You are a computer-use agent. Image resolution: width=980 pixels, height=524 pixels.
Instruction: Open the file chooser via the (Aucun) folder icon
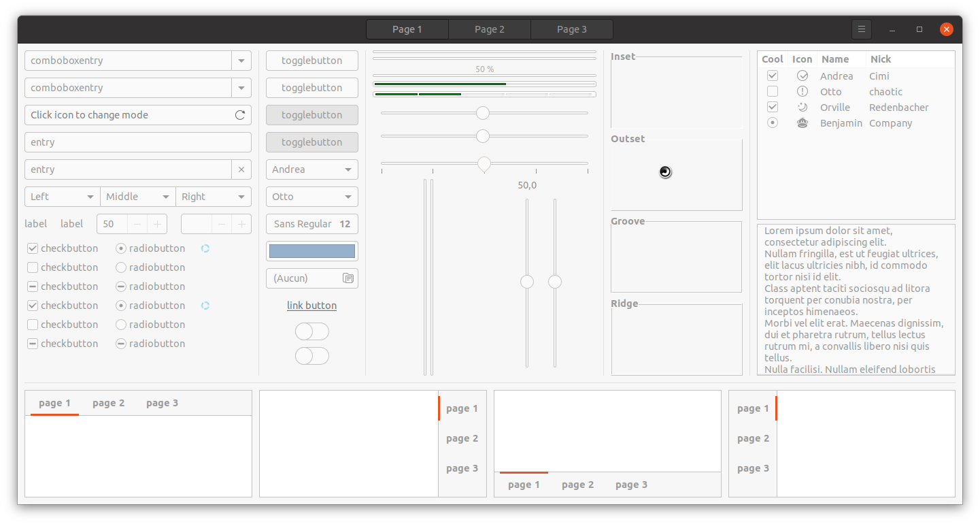tap(348, 278)
